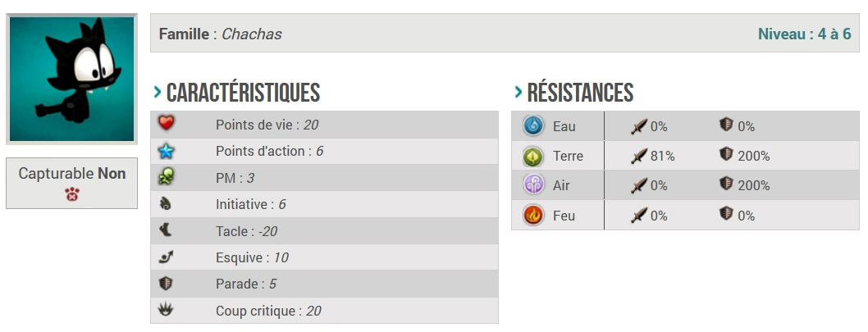Click the red paw Capturable icon
This screenshot has height=332, width=868.
pyautogui.click(x=71, y=194)
